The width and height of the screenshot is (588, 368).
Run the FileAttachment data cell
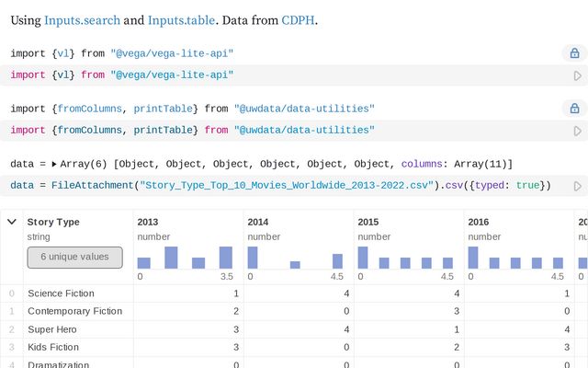[x=578, y=186]
